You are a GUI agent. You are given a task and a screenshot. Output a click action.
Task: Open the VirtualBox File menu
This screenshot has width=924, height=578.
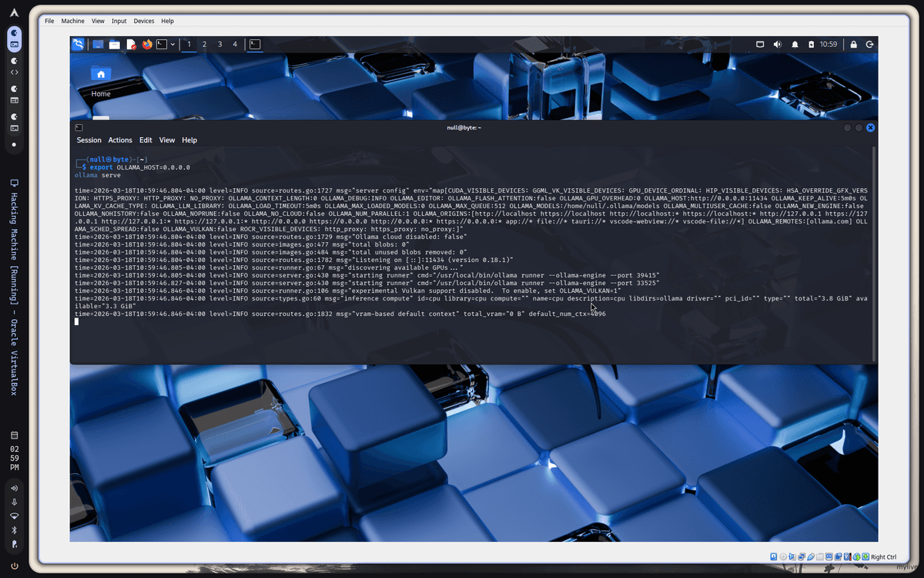(49, 21)
